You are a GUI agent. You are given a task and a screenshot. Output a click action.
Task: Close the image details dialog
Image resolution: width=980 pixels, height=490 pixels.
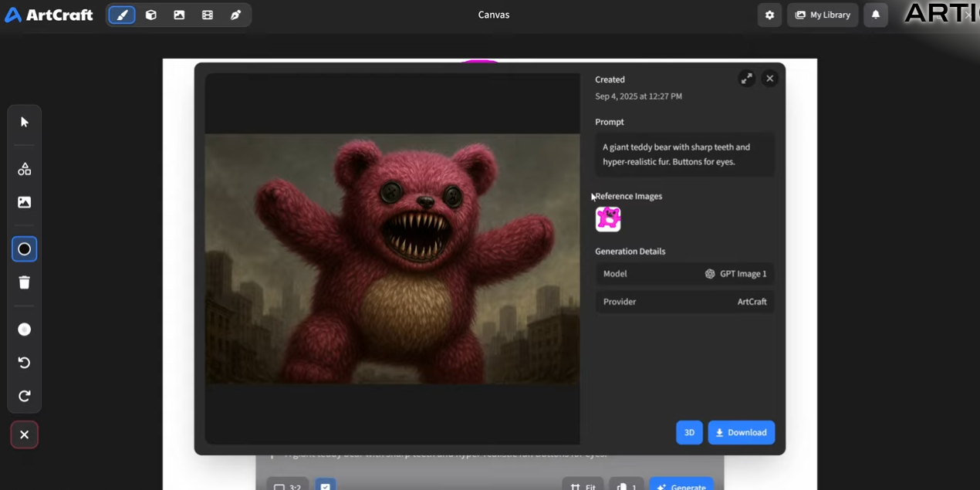pos(769,78)
